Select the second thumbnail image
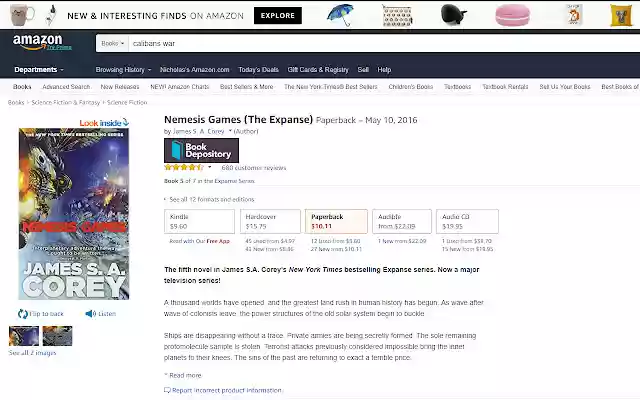The image size is (640, 400). pyautogui.click(x=58, y=336)
